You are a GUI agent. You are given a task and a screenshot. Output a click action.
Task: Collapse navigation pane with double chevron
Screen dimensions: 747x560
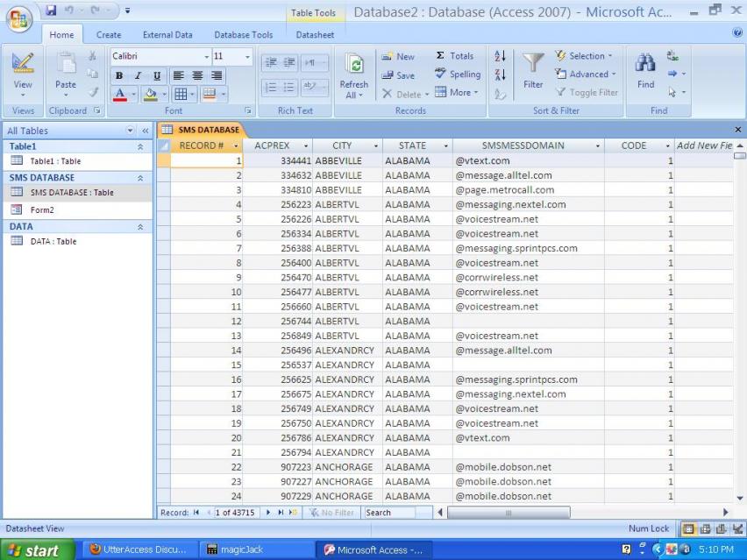145,131
